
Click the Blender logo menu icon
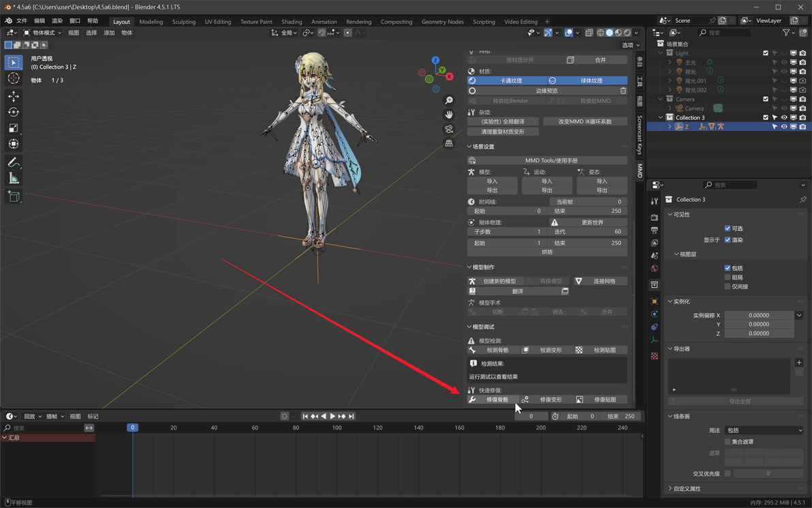(x=7, y=20)
